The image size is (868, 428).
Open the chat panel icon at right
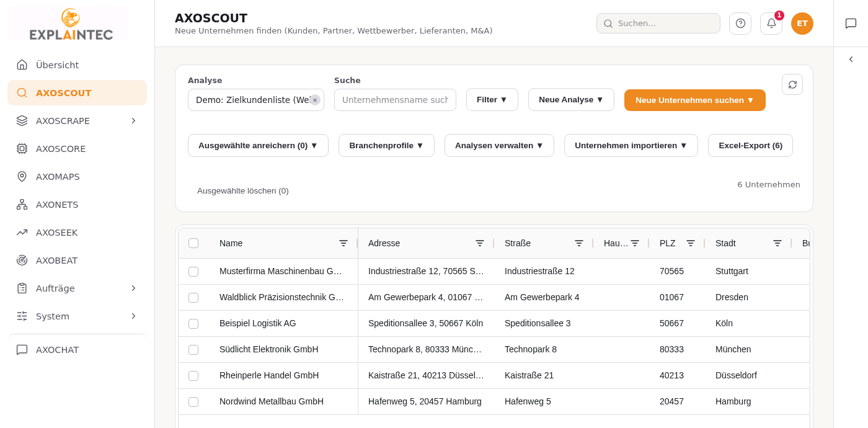click(x=851, y=24)
